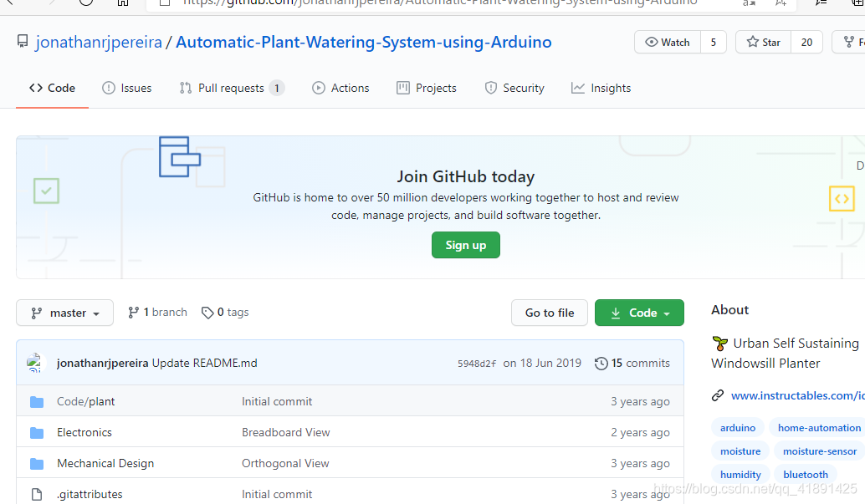
Task: Click the Watch eye icon
Action: click(651, 42)
